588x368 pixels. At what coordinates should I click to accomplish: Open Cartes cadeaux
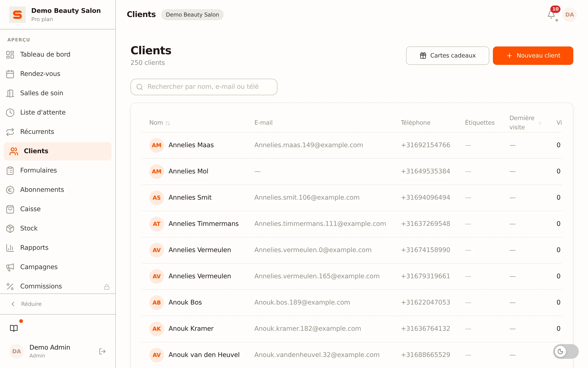click(x=447, y=55)
